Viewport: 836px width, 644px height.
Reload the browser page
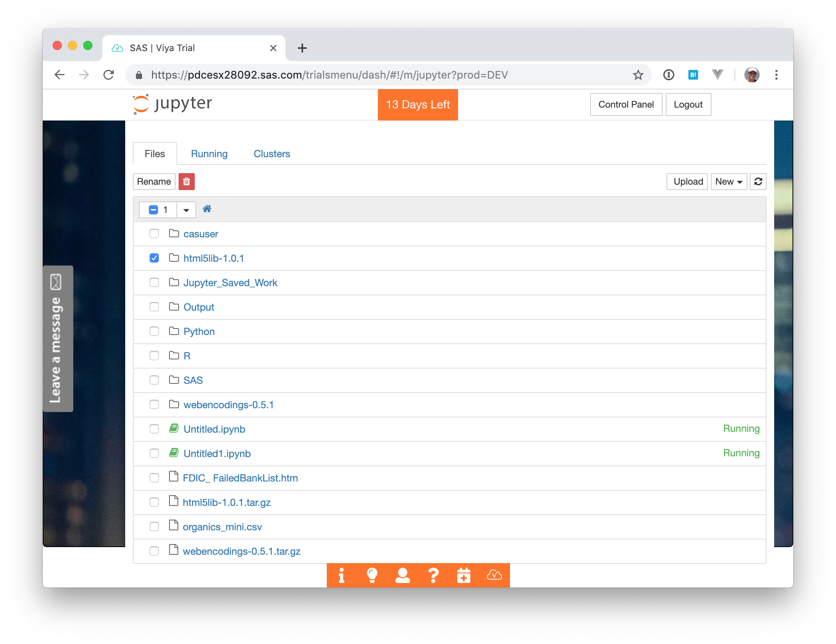click(x=109, y=75)
